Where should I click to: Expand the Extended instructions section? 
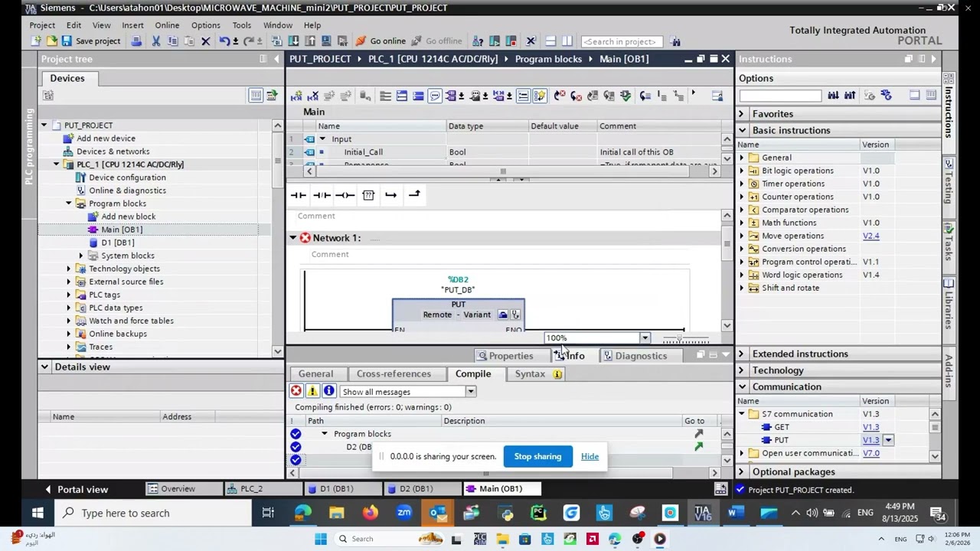coord(741,354)
